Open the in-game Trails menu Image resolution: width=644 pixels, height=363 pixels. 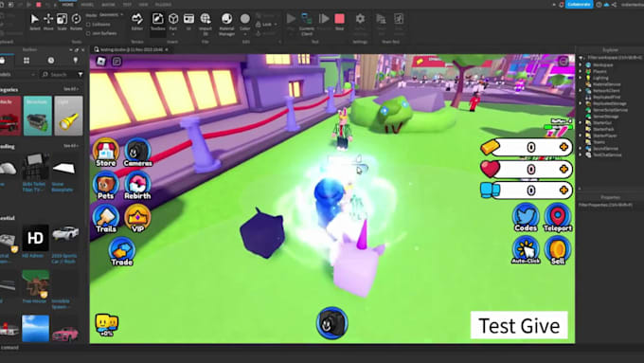tap(106, 218)
